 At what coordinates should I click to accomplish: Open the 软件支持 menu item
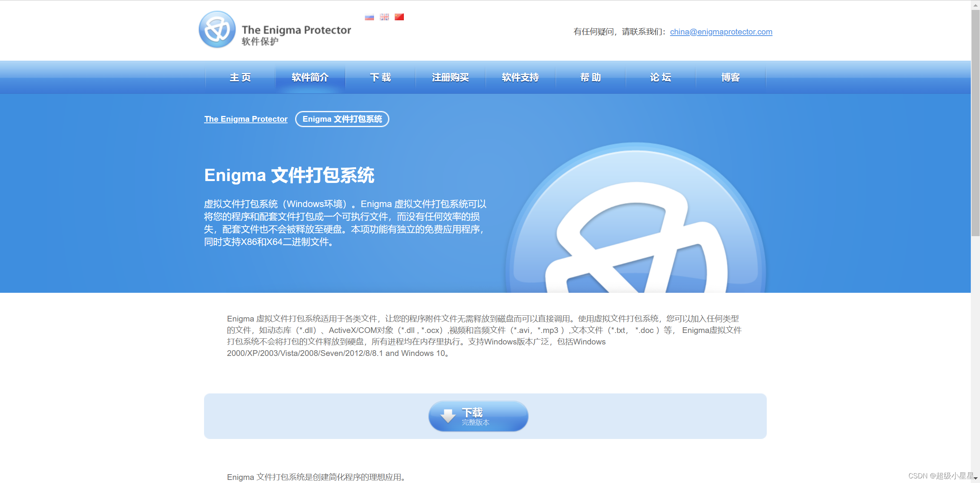tap(520, 77)
